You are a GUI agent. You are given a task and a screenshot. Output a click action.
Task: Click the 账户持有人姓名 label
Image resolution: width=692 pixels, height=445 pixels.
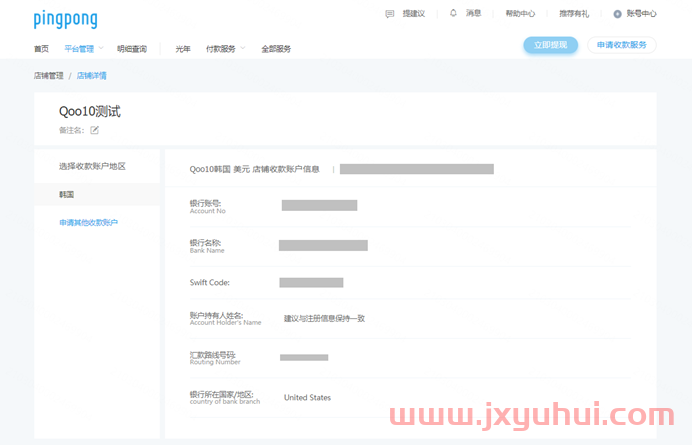click(x=225, y=318)
